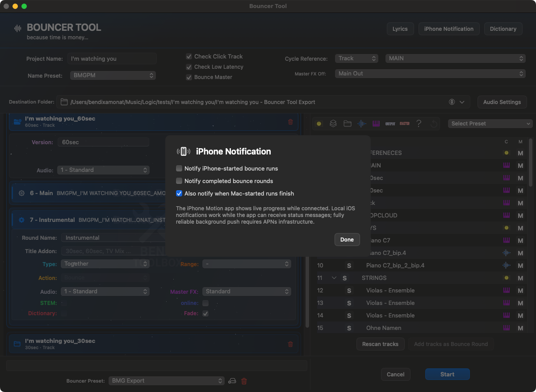Toggle the M button on row 14
The height and width of the screenshot is (392, 536).
[520, 315]
